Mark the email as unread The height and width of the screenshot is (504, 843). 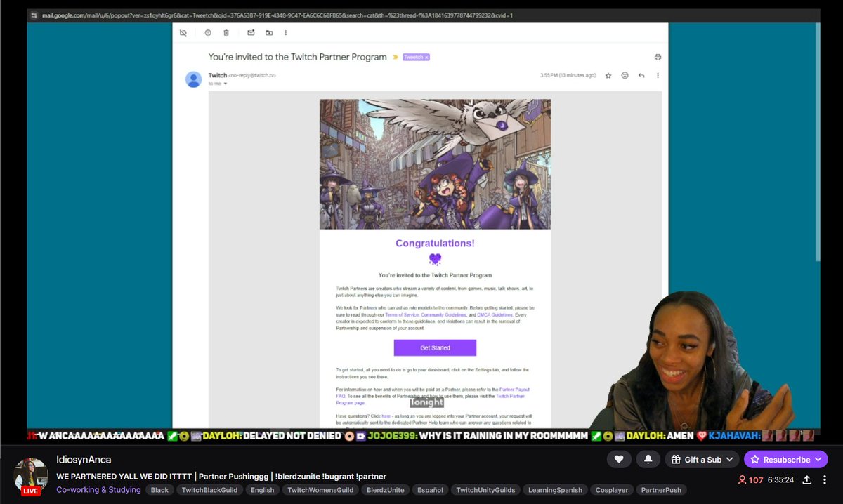251,32
